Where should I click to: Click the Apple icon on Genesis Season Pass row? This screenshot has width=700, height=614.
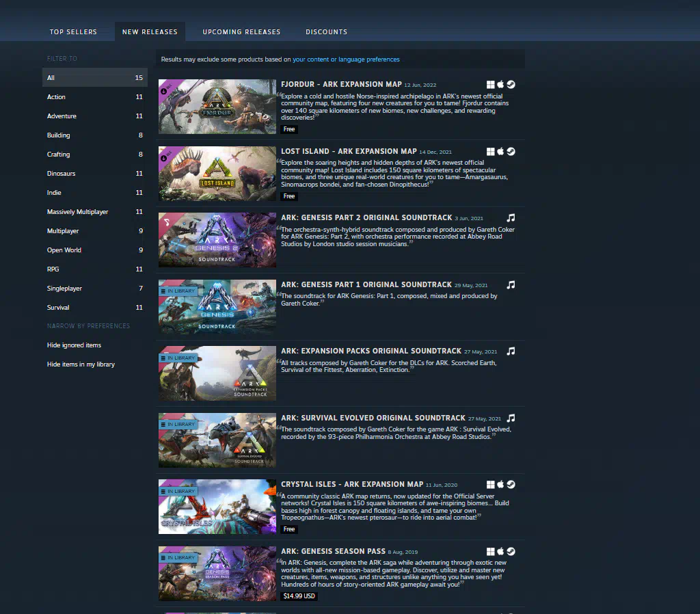point(500,552)
